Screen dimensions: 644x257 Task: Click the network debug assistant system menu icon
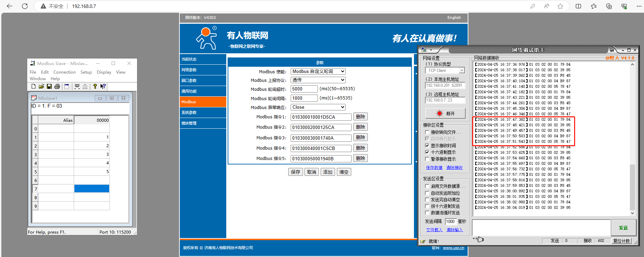click(424, 50)
